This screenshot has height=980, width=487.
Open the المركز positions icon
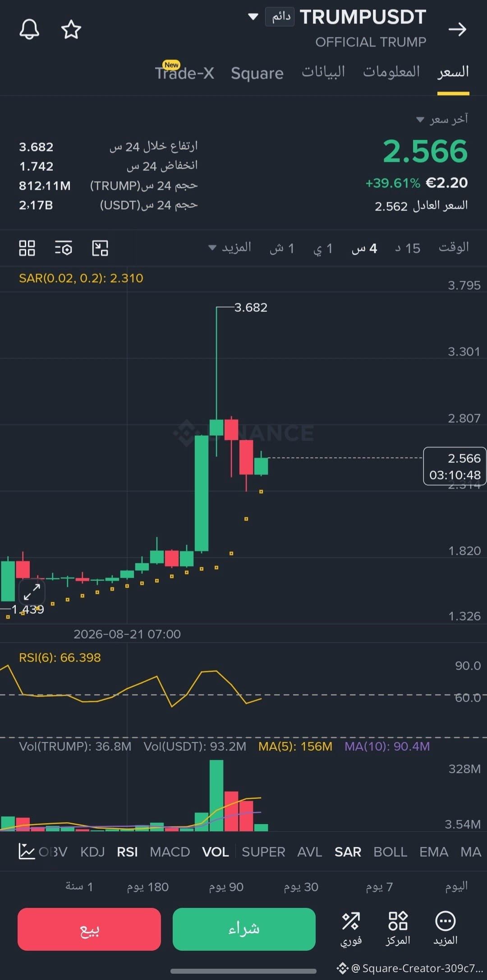pyautogui.click(x=398, y=929)
